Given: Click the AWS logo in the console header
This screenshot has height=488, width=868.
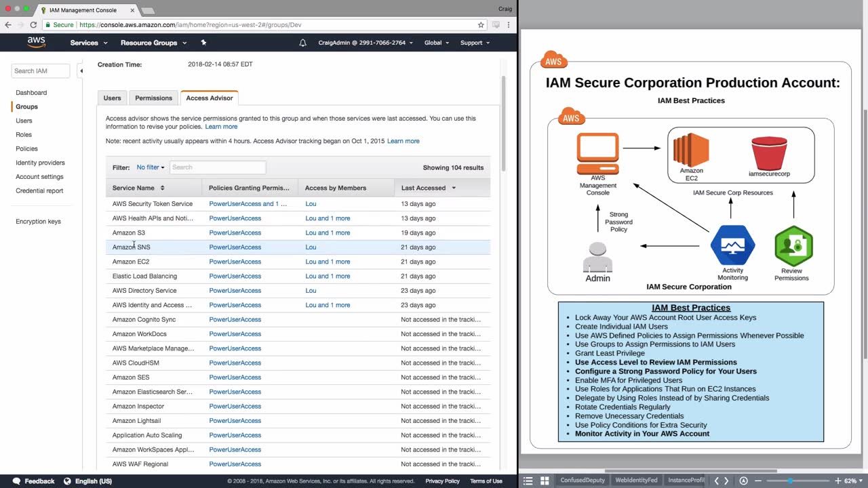Looking at the screenshot, I should 37,42.
